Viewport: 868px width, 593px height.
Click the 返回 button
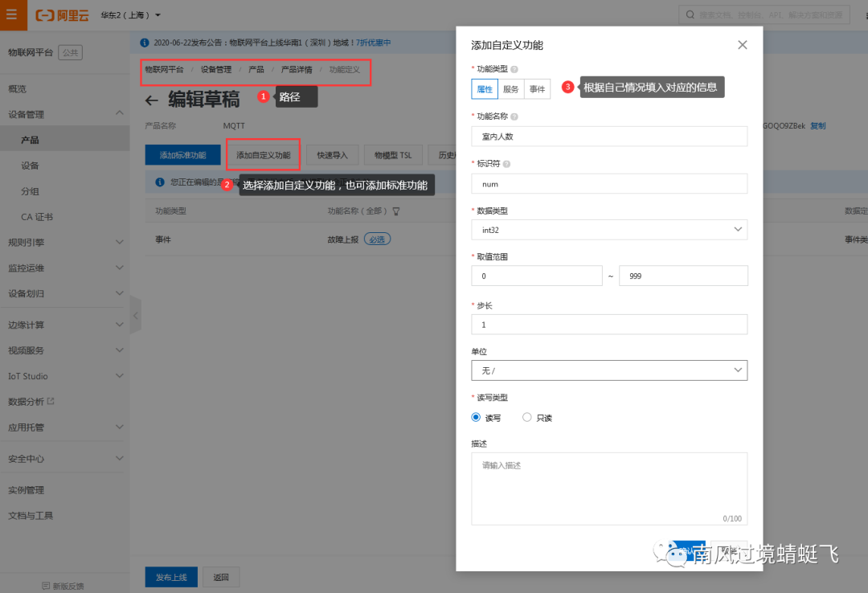tap(221, 577)
